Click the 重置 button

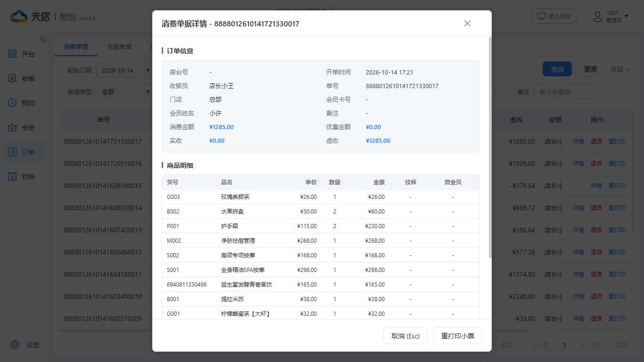click(590, 69)
